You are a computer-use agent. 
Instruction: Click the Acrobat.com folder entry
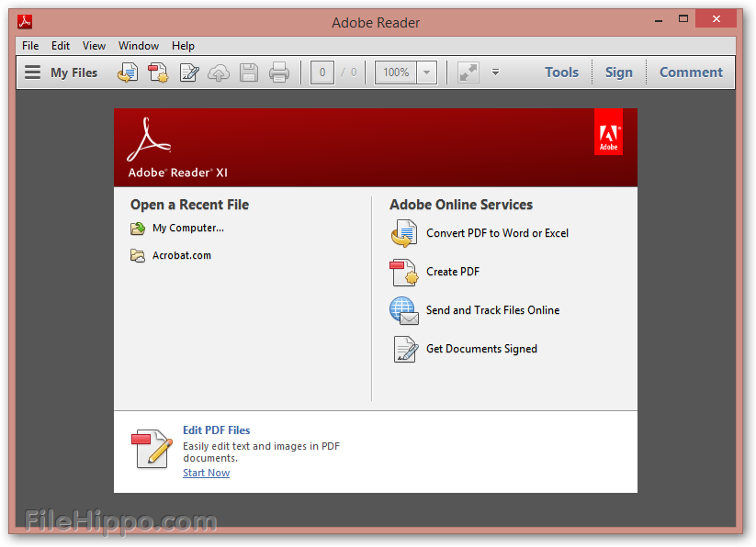point(181,255)
